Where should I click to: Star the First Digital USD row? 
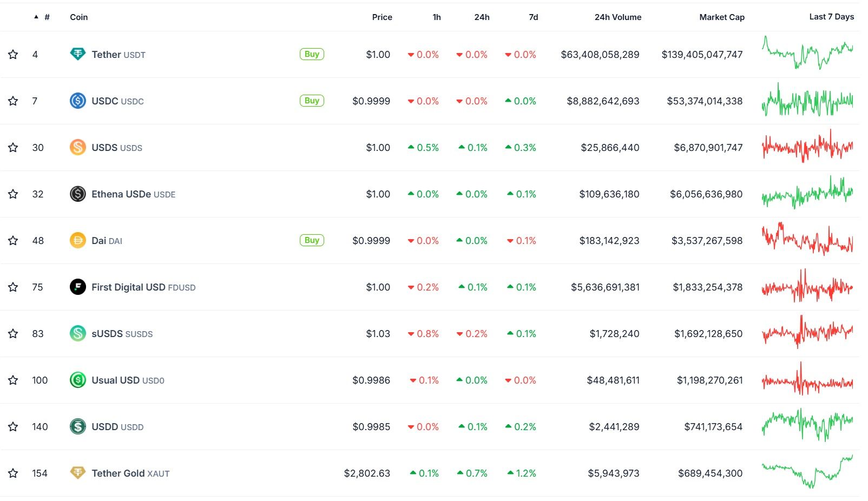pos(13,287)
